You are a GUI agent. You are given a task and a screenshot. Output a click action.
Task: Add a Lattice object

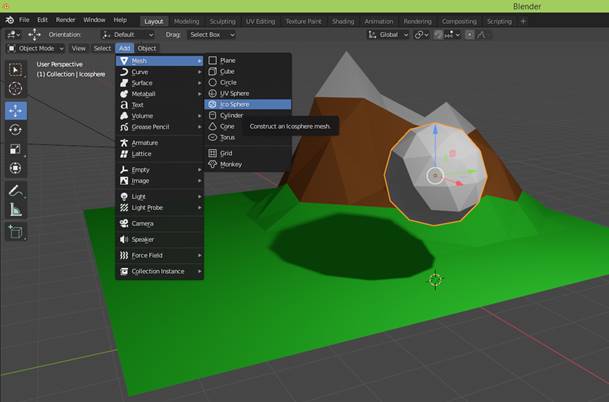coord(160,154)
